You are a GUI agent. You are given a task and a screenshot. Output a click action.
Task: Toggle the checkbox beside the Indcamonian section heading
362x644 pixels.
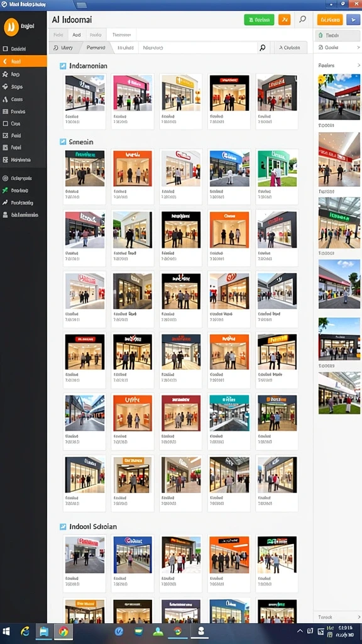pyautogui.click(x=63, y=65)
